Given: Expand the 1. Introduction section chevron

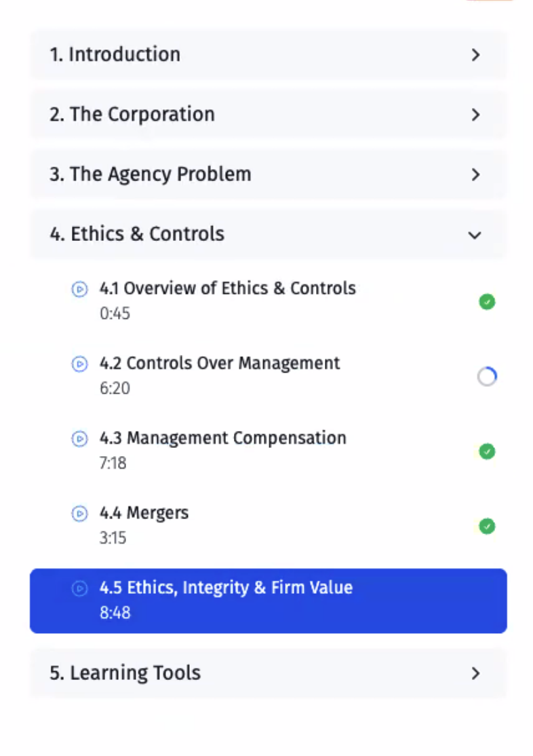Looking at the screenshot, I should tap(475, 55).
